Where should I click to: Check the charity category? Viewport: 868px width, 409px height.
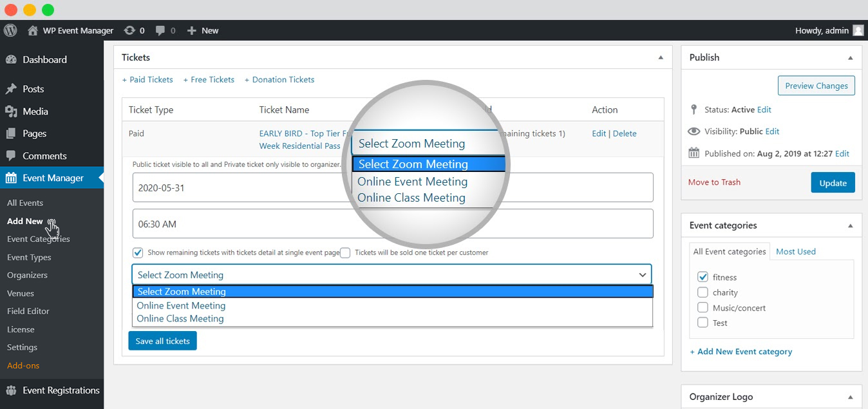pos(703,292)
